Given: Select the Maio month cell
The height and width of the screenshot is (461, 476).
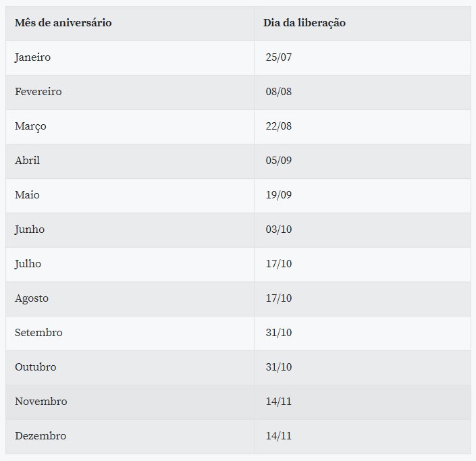Looking at the screenshot, I should point(28,195).
